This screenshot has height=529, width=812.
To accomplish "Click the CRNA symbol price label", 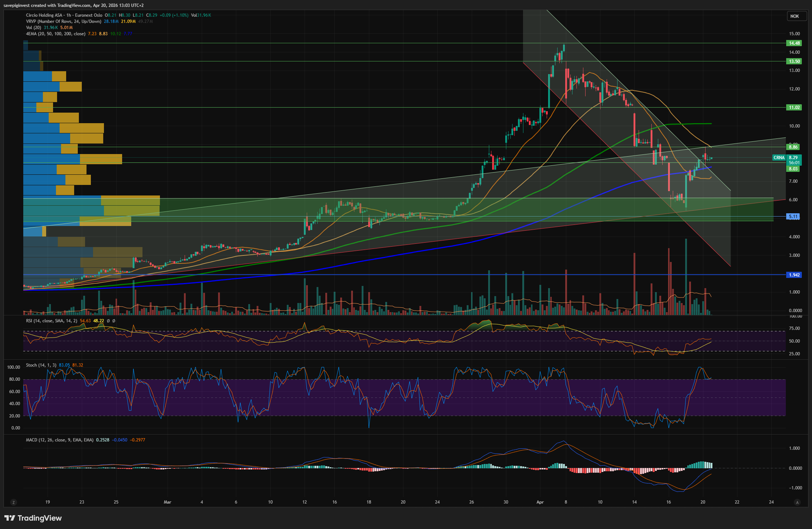I will pyautogui.click(x=779, y=158).
